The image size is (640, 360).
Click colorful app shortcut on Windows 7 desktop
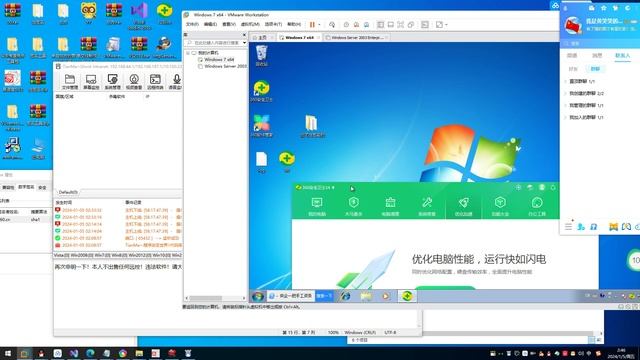[x=262, y=126]
